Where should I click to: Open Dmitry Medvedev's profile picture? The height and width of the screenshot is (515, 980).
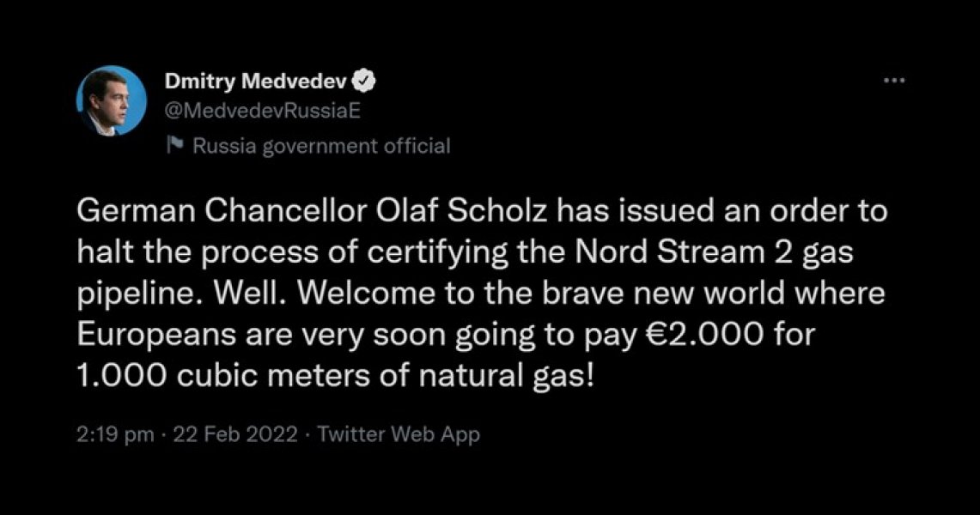tap(112, 100)
